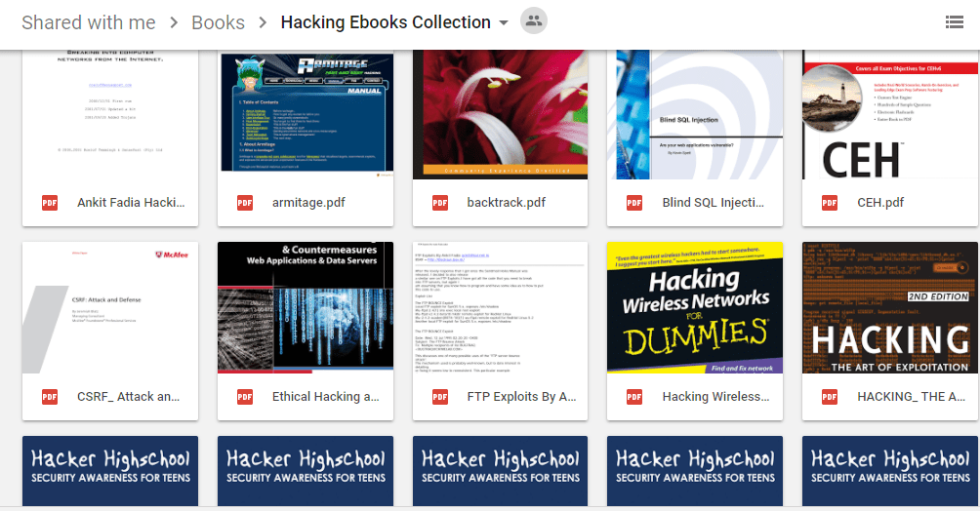The image size is (980, 511).
Task: View shared members icon
Action: [x=534, y=21]
